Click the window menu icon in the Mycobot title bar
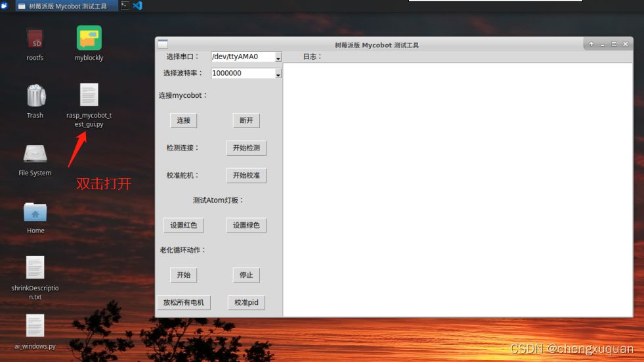644x362 pixels. coord(163,44)
